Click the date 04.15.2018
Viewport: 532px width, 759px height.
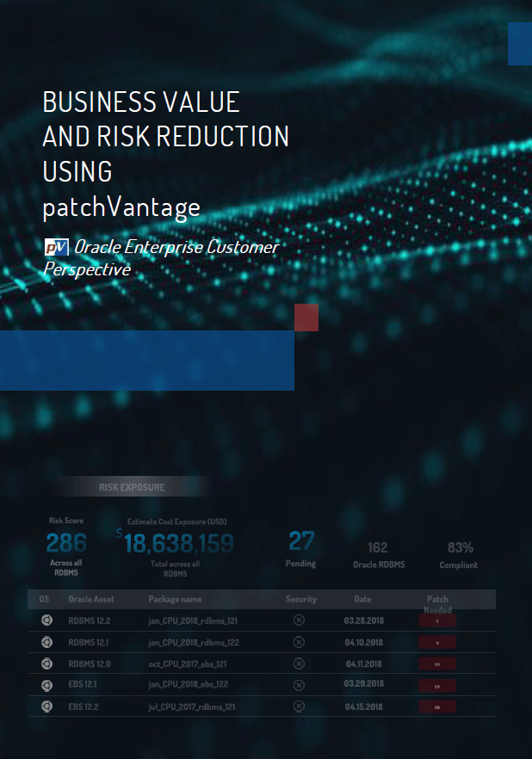coord(363,707)
